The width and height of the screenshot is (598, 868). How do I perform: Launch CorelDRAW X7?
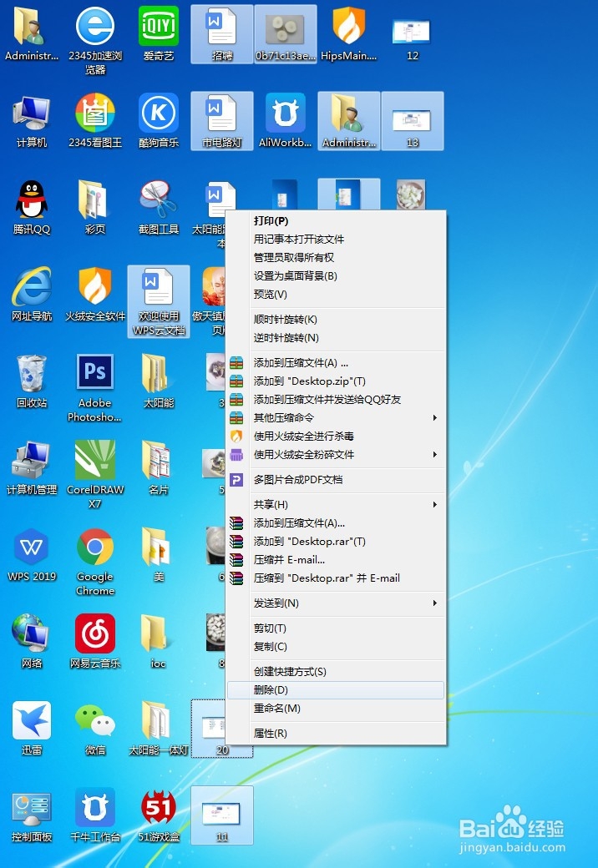pos(95,475)
